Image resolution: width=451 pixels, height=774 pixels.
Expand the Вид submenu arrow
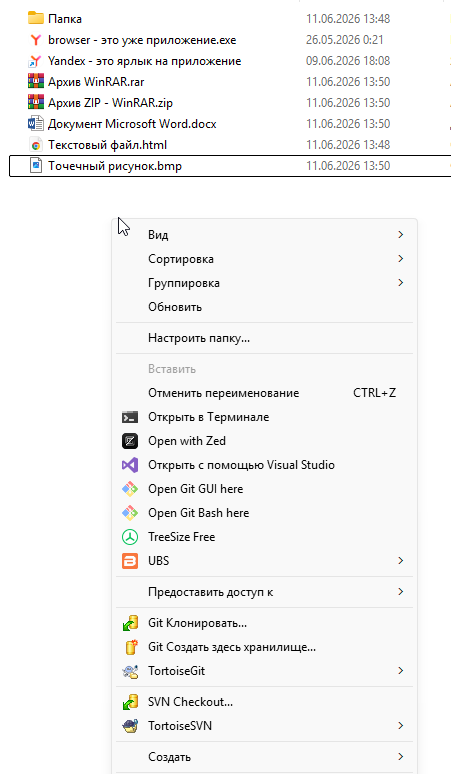point(401,234)
